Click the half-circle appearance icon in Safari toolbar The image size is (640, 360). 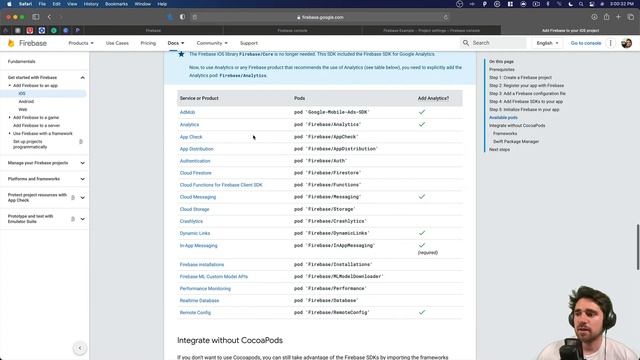click(182, 17)
